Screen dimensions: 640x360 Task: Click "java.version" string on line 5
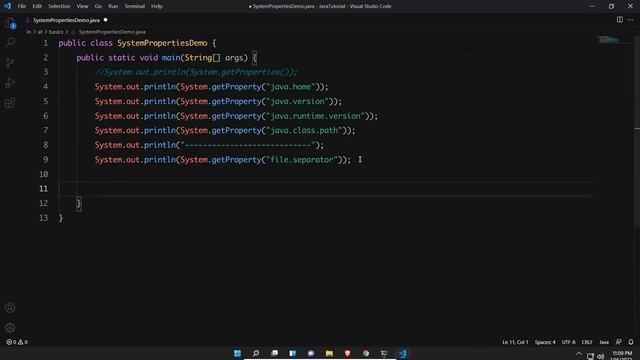tap(298, 101)
